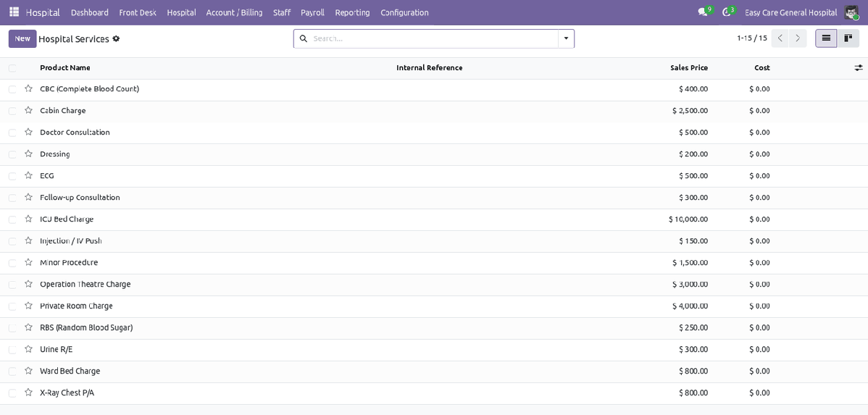This screenshot has height=415, width=868.
Task: Go to next page of records
Action: click(798, 38)
